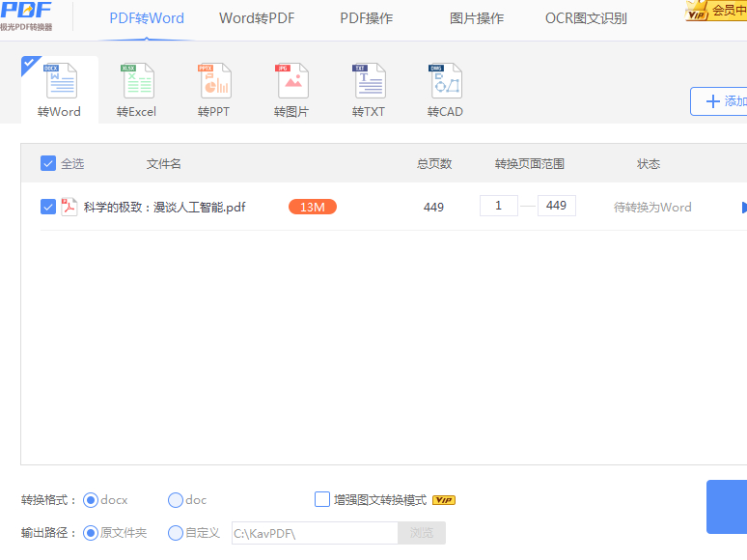
Task: Choose 原文件夹 output path option
Action: (91, 533)
